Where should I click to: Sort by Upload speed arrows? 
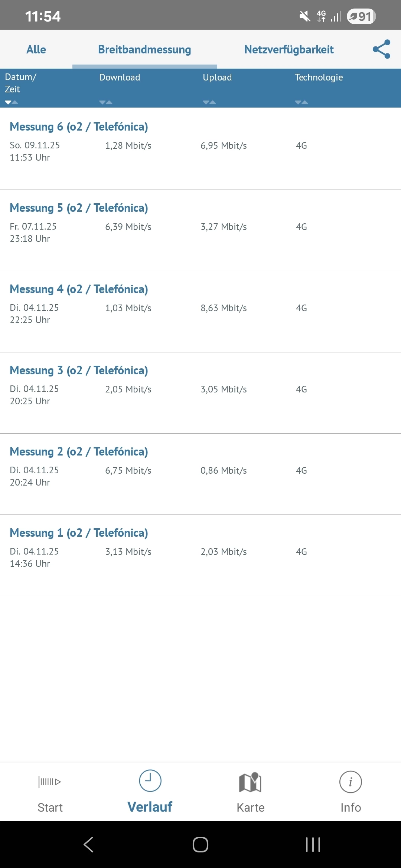tap(209, 102)
